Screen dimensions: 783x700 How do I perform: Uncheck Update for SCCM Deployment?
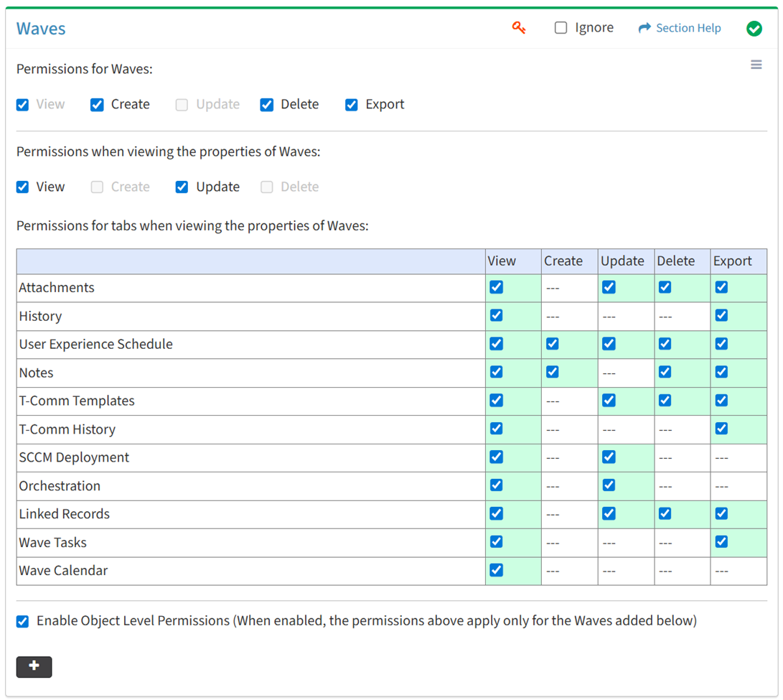pyautogui.click(x=609, y=457)
